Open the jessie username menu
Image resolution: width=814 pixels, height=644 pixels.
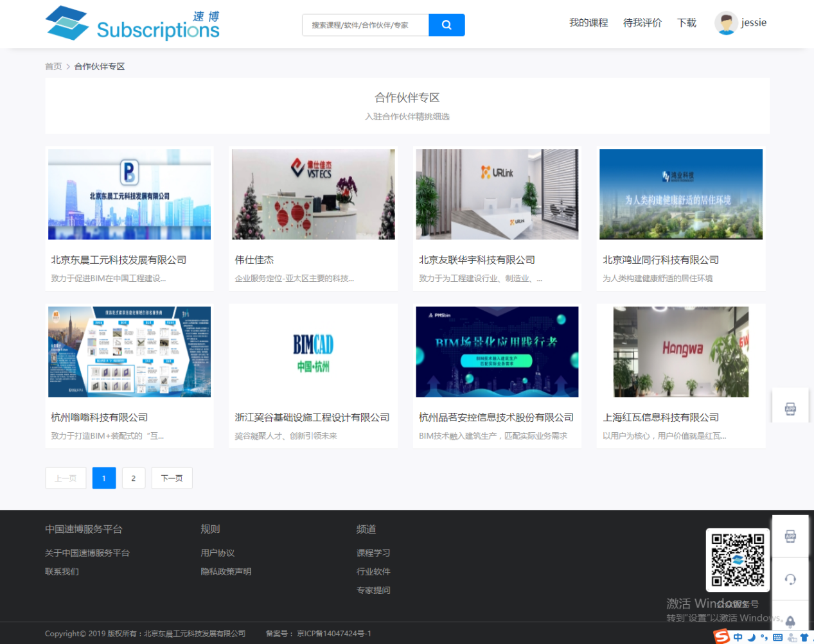pyautogui.click(x=754, y=22)
